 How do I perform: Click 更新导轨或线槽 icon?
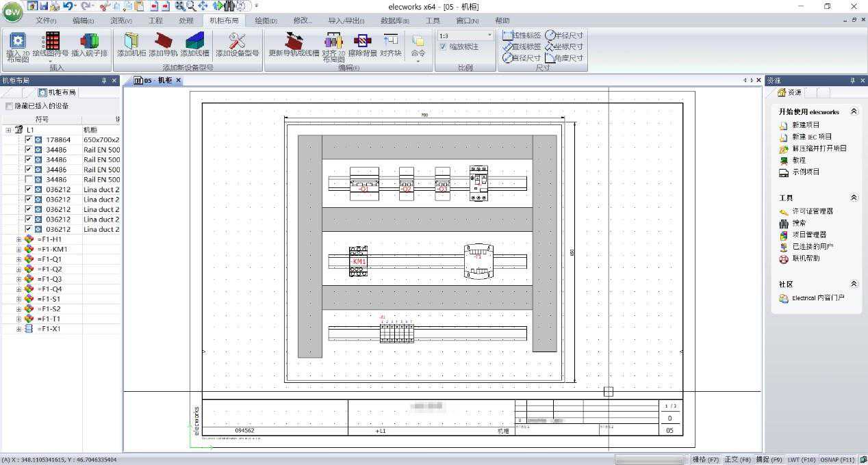[294, 42]
